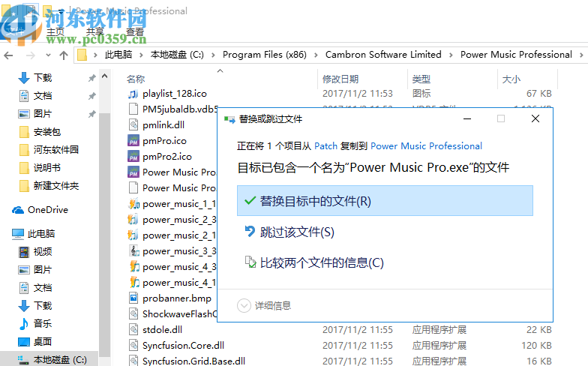Expand chevron after 此电脑 breadcrumb
Screen dimensions: 588x366
(x=141, y=55)
